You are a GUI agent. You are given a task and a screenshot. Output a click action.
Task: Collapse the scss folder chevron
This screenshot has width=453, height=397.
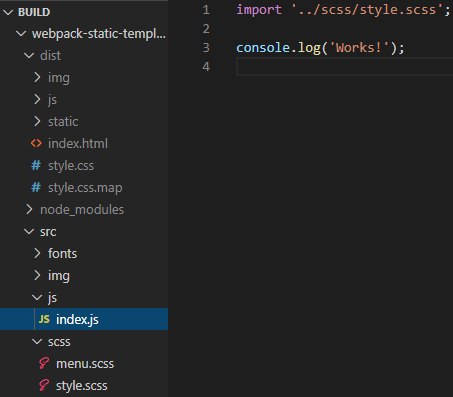pyautogui.click(x=37, y=342)
